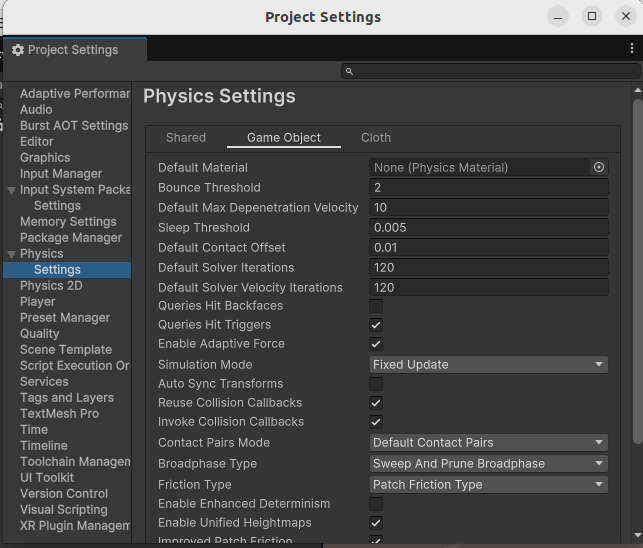
Task: Toggle Auto Sync Transforms checkbox
Action: click(376, 384)
